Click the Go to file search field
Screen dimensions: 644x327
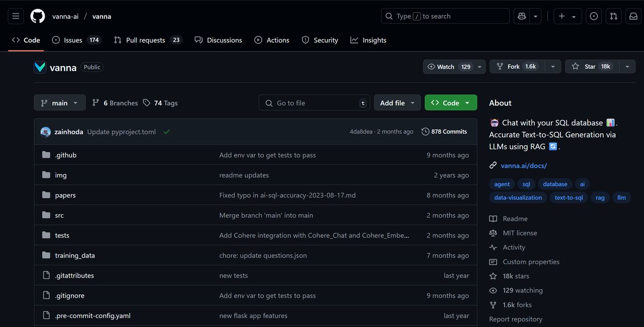point(314,103)
